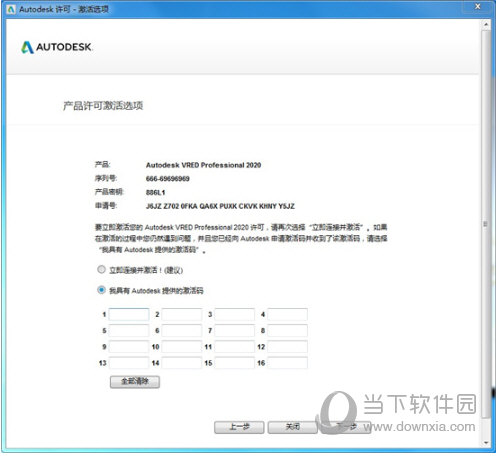Image resolution: width=500 pixels, height=456 pixels.
Task: Select the '立即连接并激活' radio option
Action: click(x=101, y=269)
